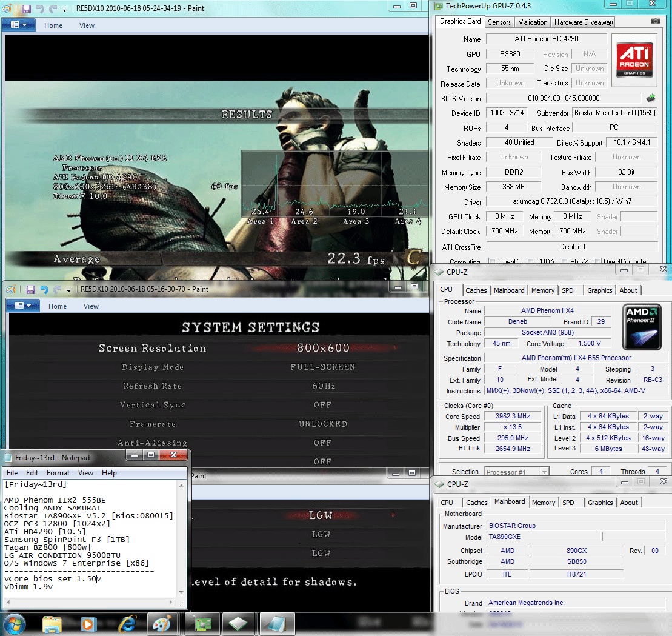Click Paint palette title icon in 05-16-30-70 window
Screen dimensions: 672x636
[12, 289]
